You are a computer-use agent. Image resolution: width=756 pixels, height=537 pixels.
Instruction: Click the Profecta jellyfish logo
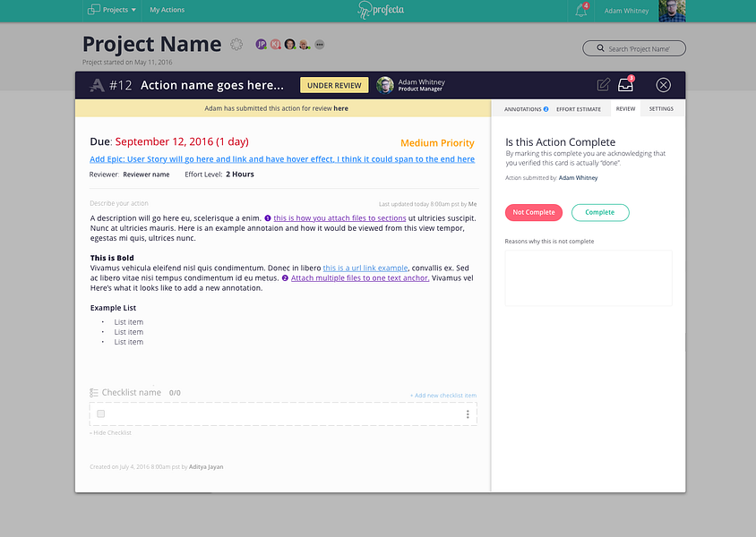click(381, 10)
